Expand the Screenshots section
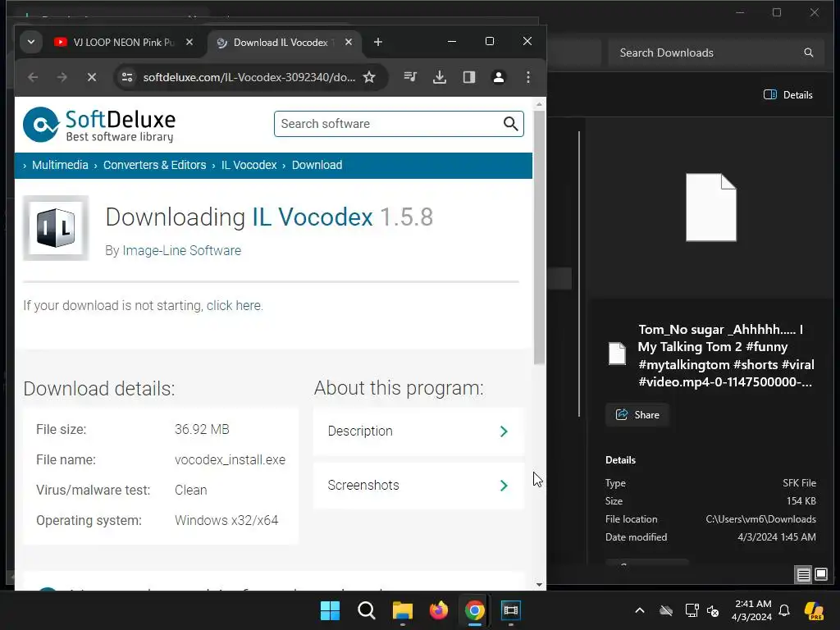Screen dimensions: 840x630 418,486
